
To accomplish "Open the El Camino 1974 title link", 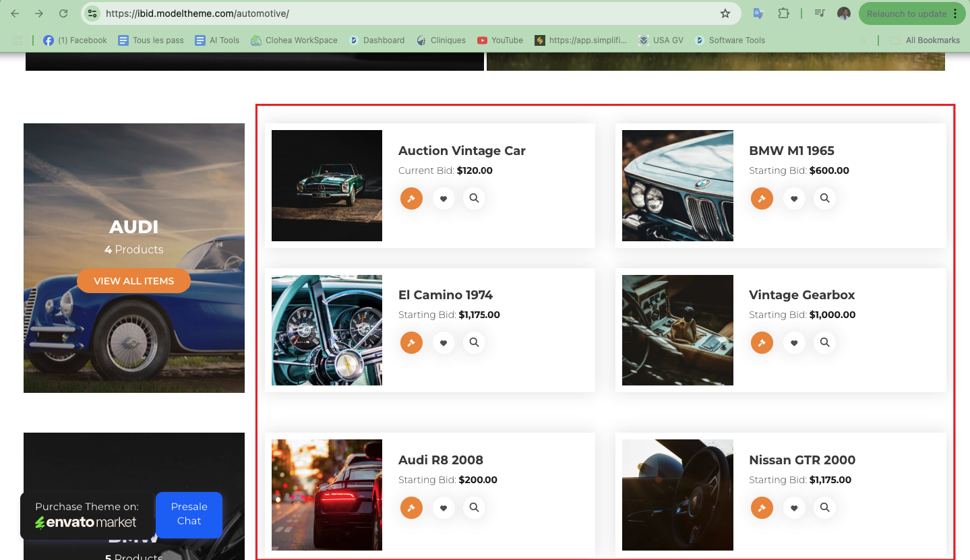I will coord(446,295).
